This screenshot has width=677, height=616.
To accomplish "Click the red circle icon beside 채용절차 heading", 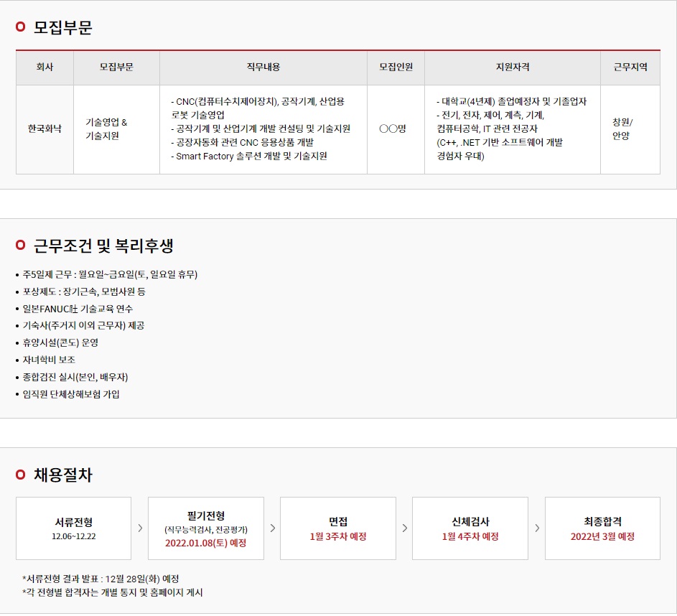I will [20, 475].
